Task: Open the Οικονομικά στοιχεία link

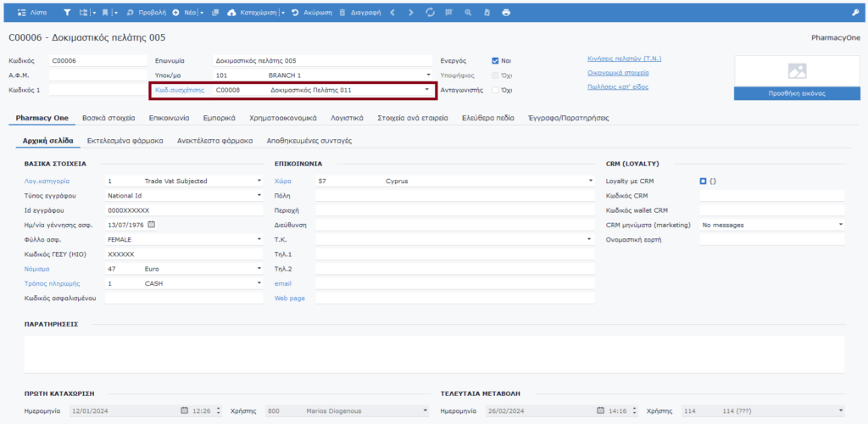Action: coord(620,73)
